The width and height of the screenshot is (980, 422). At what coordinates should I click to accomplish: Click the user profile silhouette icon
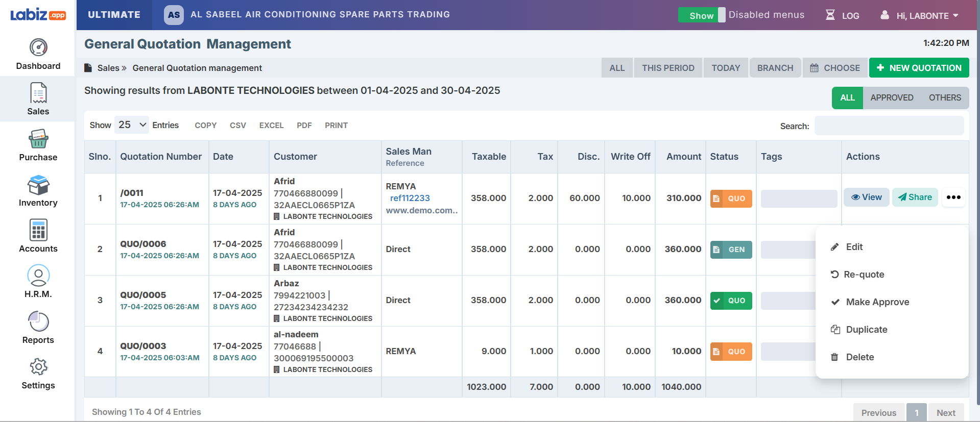885,15
